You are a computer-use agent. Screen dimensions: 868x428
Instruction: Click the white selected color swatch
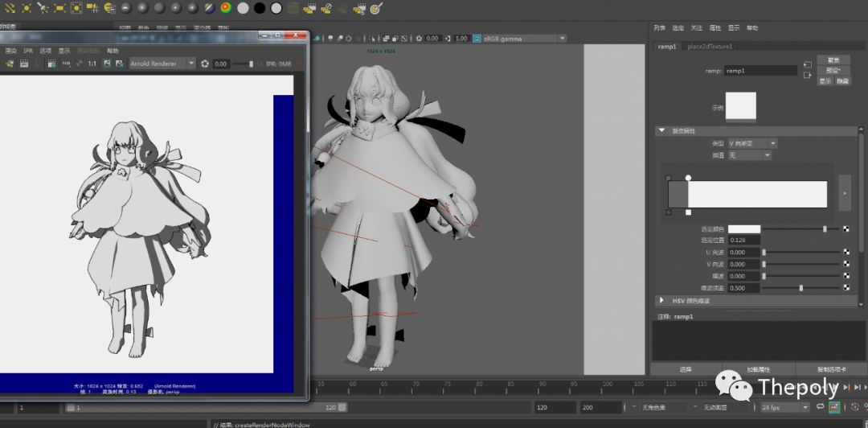click(x=743, y=229)
